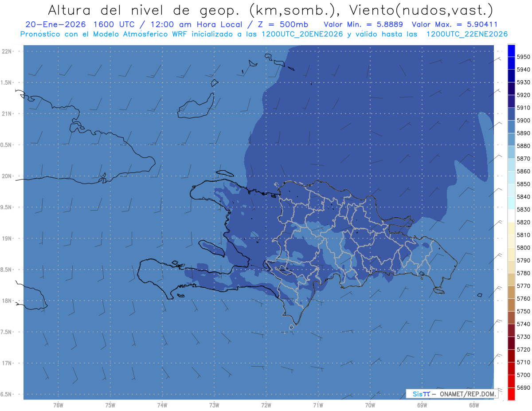532x411 pixels.
Task: Click the '5800' colorbar value
Action: 524,247
